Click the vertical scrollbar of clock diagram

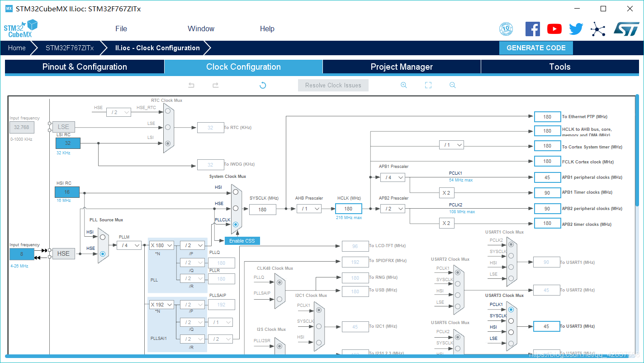pyautogui.click(x=637, y=149)
